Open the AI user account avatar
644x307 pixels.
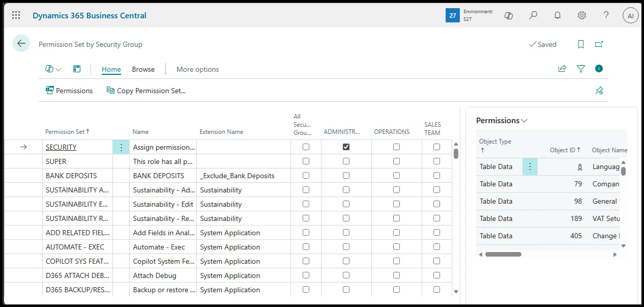coord(631,15)
